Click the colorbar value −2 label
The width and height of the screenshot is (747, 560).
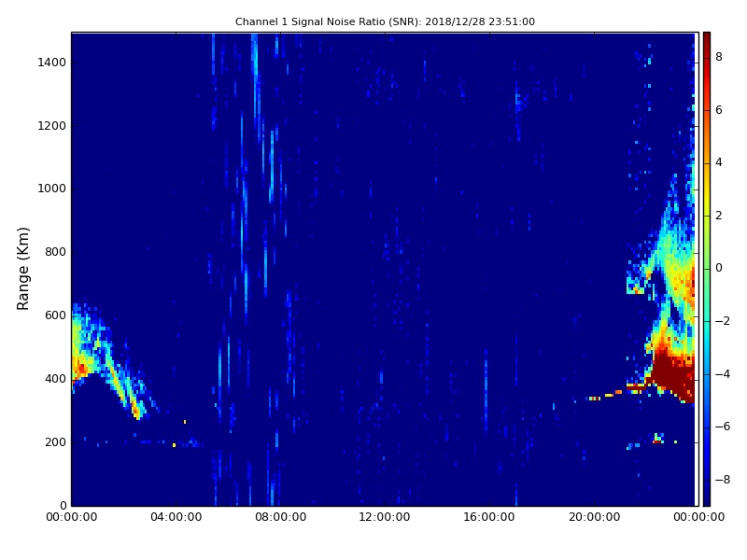723,321
